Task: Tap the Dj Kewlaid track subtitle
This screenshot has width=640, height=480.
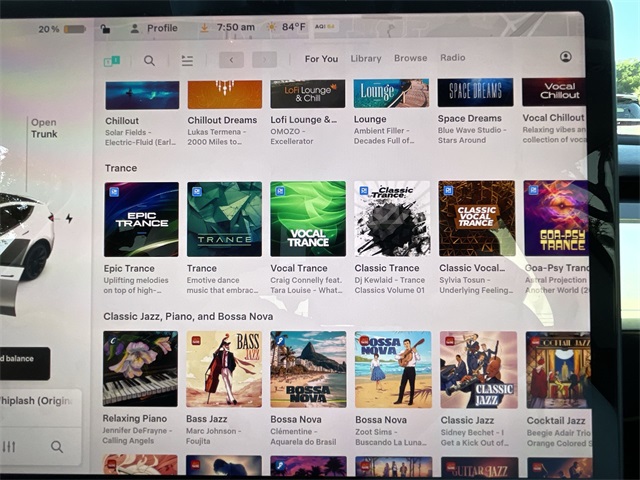Action: coord(390,285)
